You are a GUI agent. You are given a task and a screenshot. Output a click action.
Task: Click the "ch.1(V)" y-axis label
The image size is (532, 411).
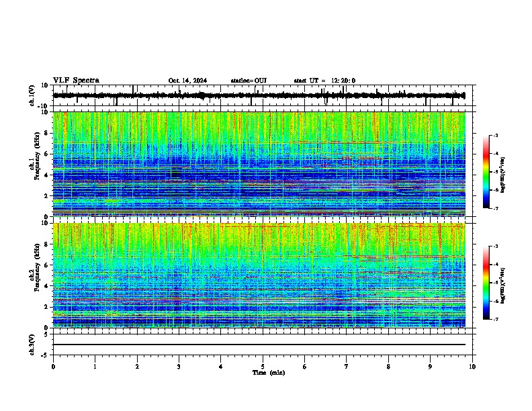pyautogui.click(x=32, y=95)
